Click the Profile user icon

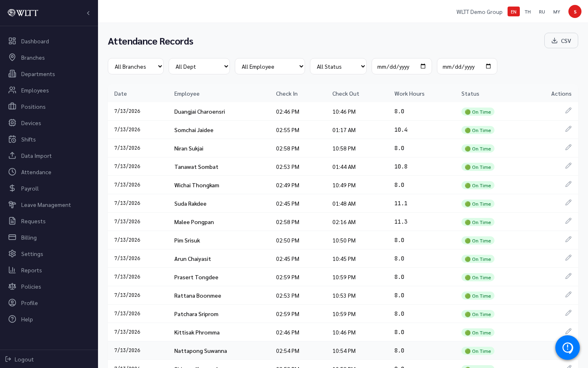tap(12, 303)
